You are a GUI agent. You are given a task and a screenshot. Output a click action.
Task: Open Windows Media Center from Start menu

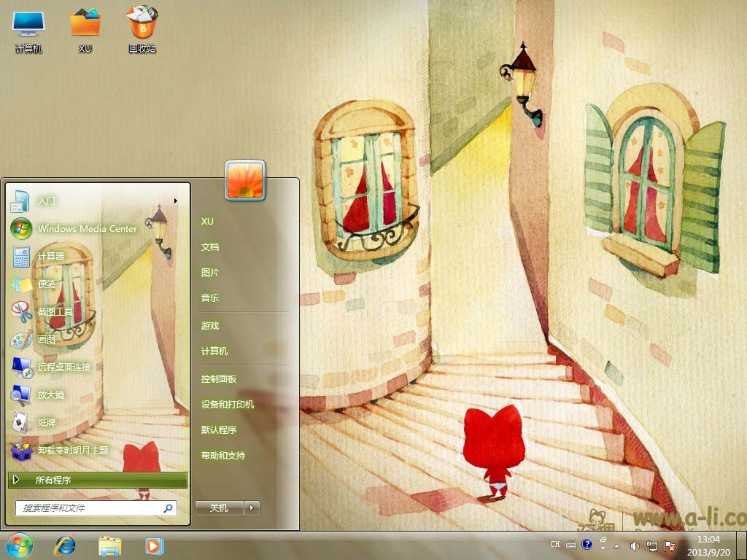86,228
